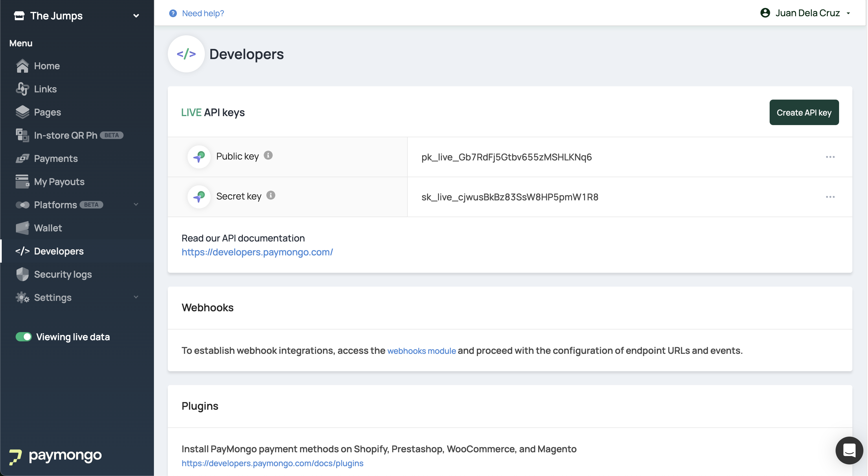Click the Links chain icon

[22, 89]
